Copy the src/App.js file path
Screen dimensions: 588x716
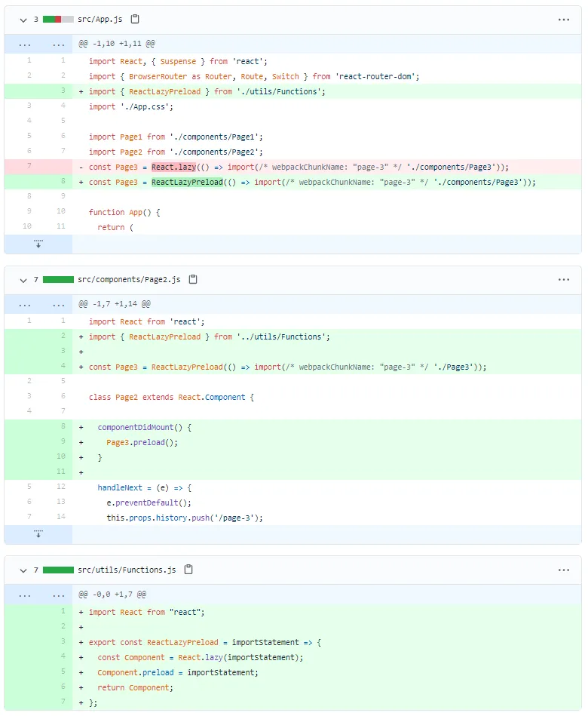135,19
